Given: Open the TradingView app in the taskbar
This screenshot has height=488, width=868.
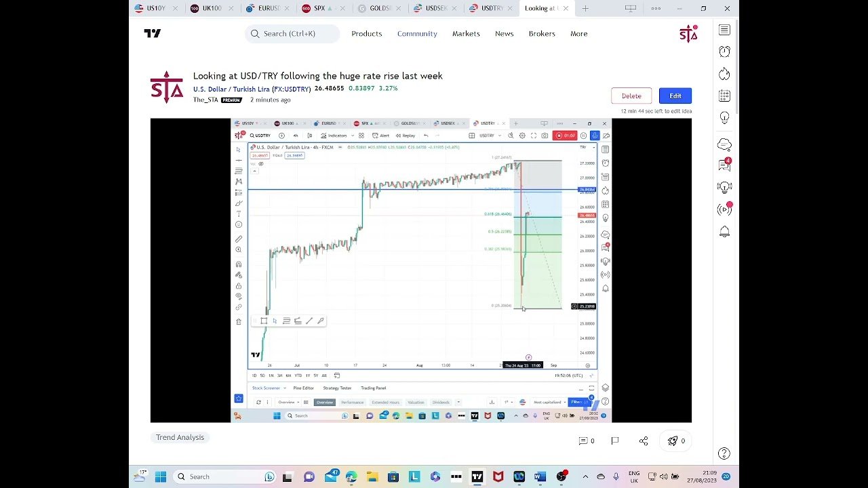Looking at the screenshot, I should tap(477, 476).
